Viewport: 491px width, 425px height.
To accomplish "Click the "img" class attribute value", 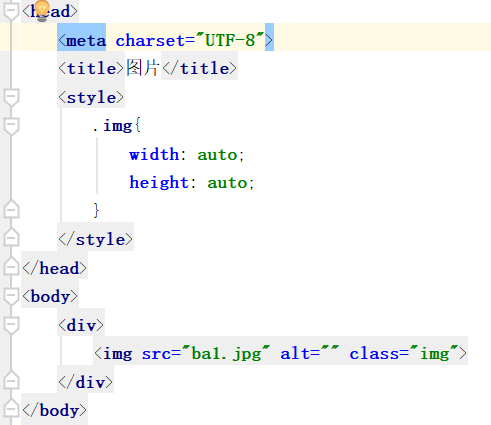I will click(x=435, y=353).
